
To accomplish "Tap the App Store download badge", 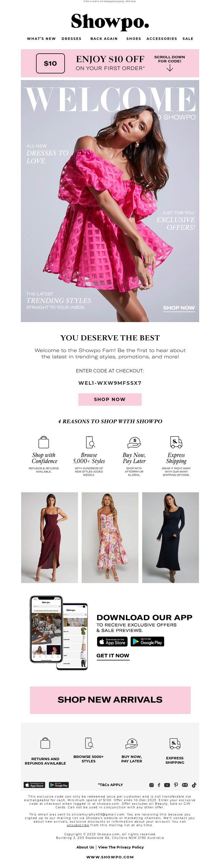I will [x=112, y=641].
